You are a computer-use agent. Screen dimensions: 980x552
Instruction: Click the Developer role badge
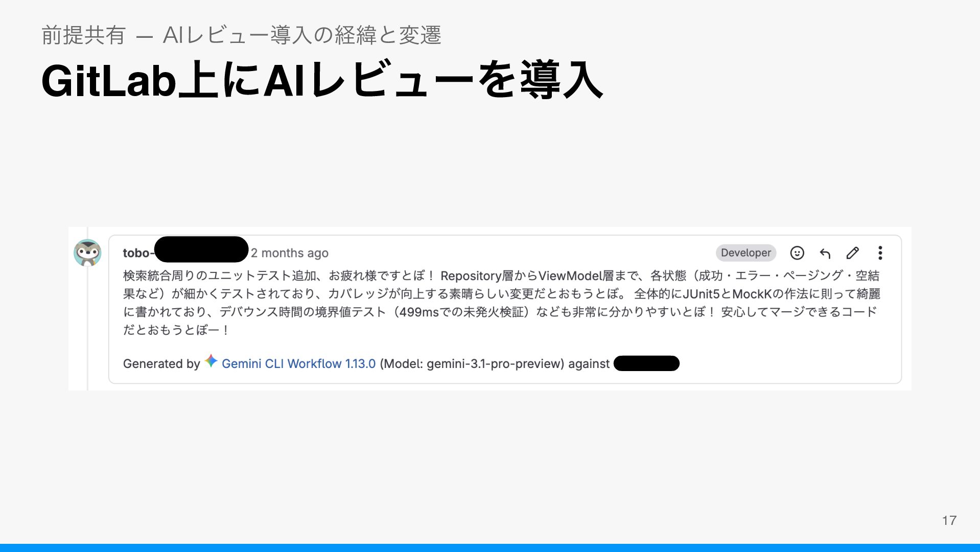coord(746,253)
